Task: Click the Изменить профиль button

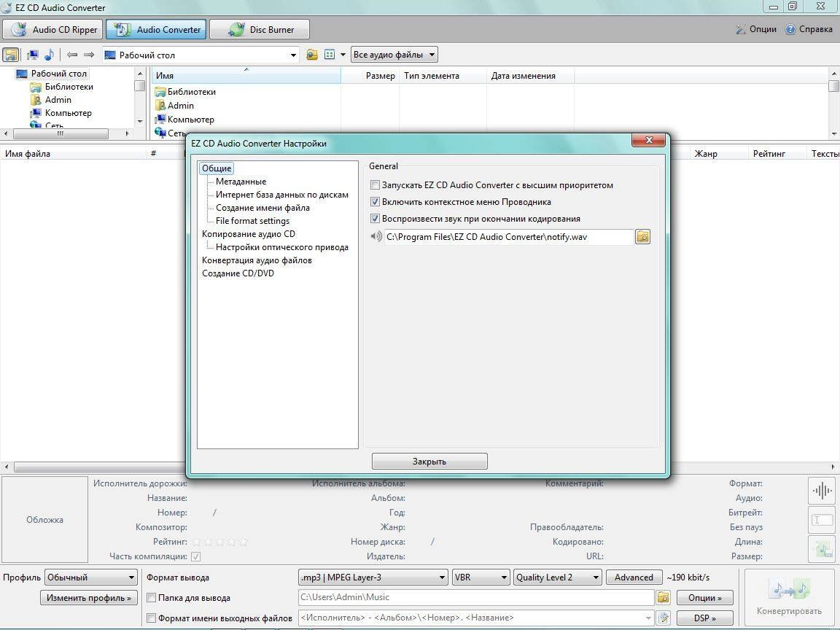Action: point(89,598)
